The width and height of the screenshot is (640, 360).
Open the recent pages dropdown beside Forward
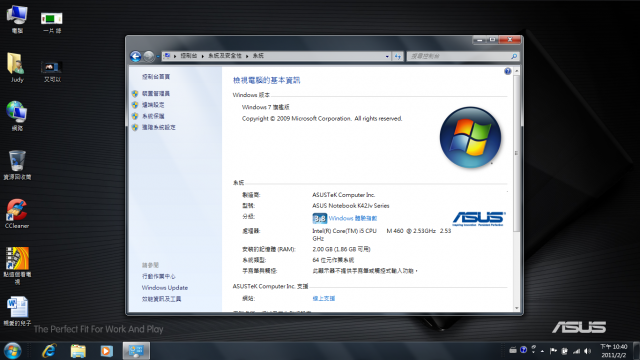tap(158, 56)
